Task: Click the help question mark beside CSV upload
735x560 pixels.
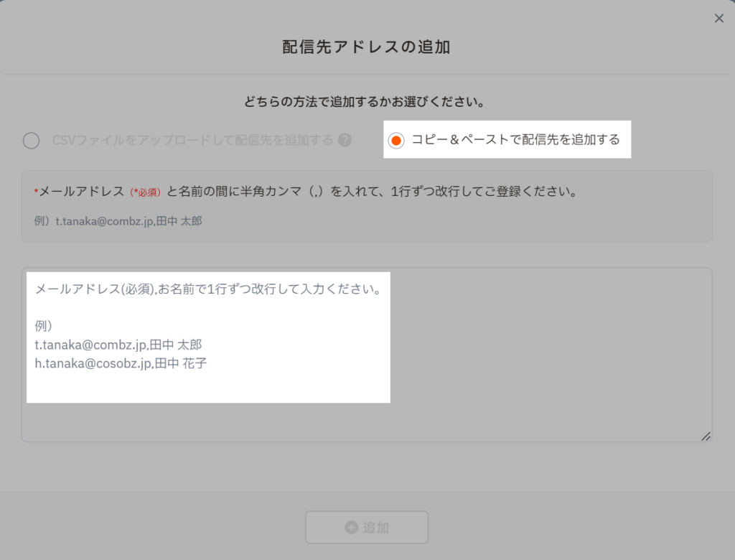Action: (x=345, y=140)
